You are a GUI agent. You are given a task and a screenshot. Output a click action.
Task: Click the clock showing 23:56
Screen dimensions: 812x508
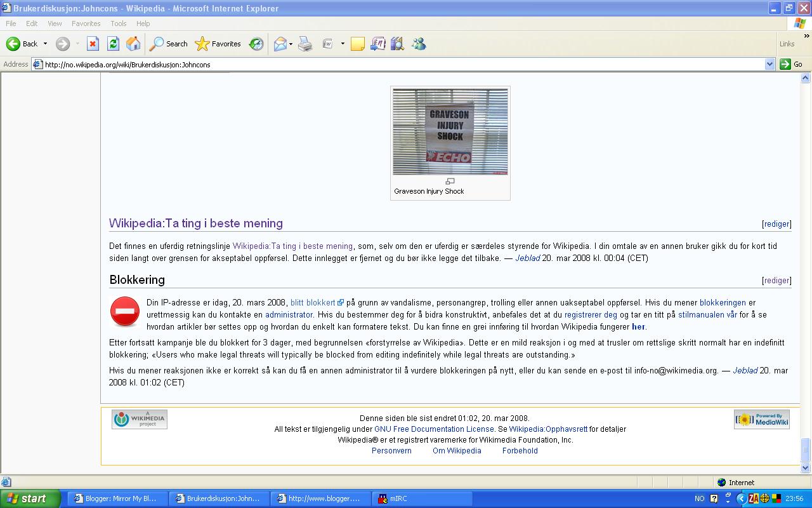[795, 498]
